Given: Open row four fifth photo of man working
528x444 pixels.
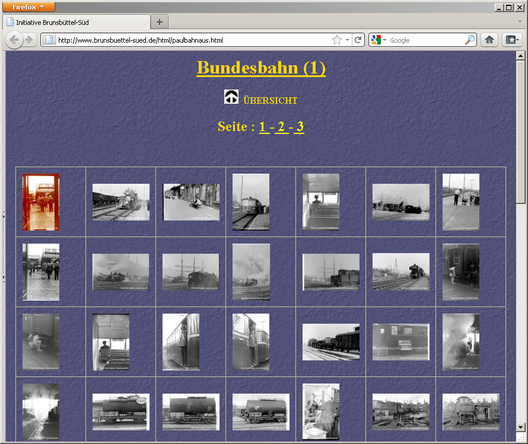Looking at the screenshot, I should click(321, 412).
